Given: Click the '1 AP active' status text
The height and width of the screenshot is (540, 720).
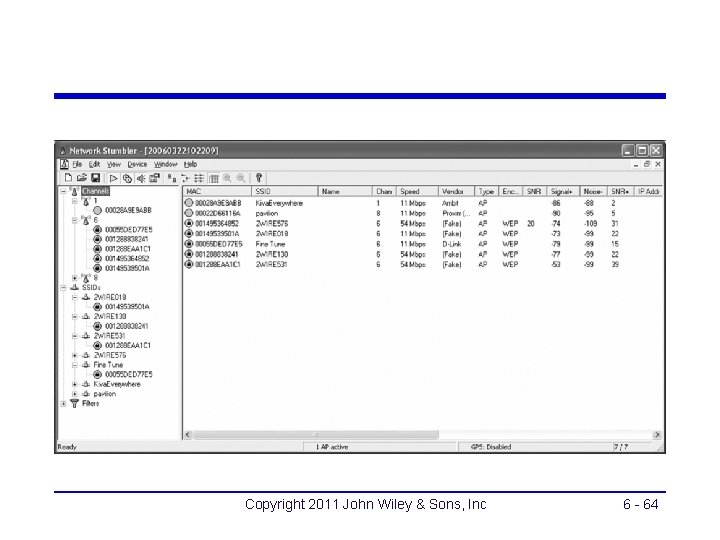Looking at the screenshot, I should tap(332, 447).
